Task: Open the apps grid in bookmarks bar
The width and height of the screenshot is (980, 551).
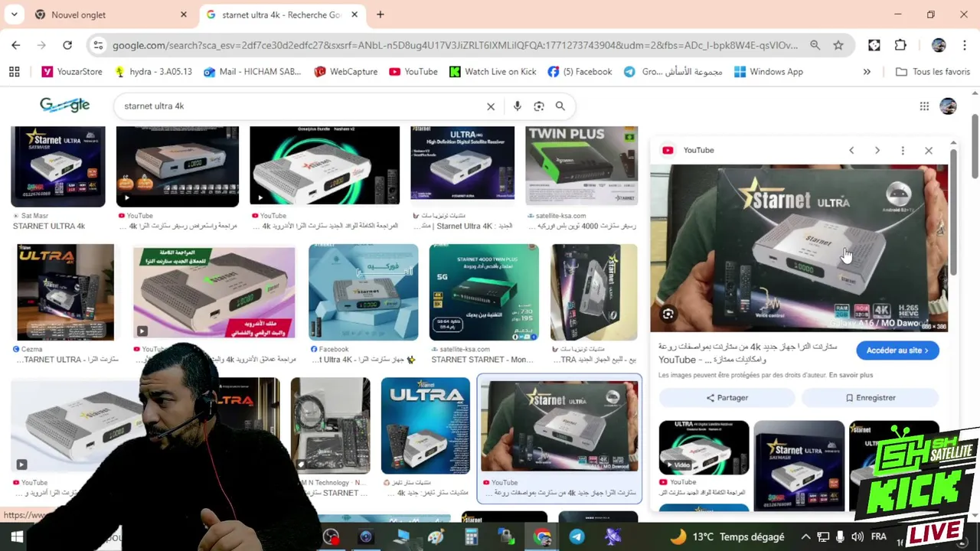Action: coord(14,72)
